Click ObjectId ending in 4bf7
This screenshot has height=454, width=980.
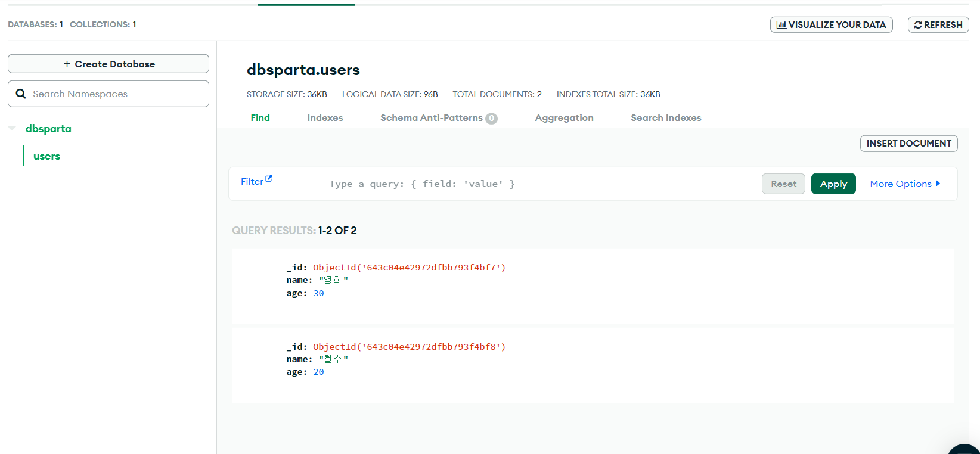(x=409, y=268)
